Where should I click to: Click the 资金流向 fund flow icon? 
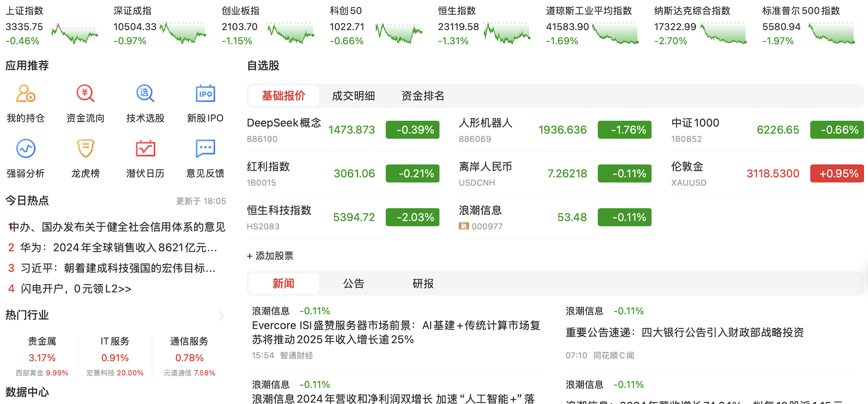pos(85,94)
